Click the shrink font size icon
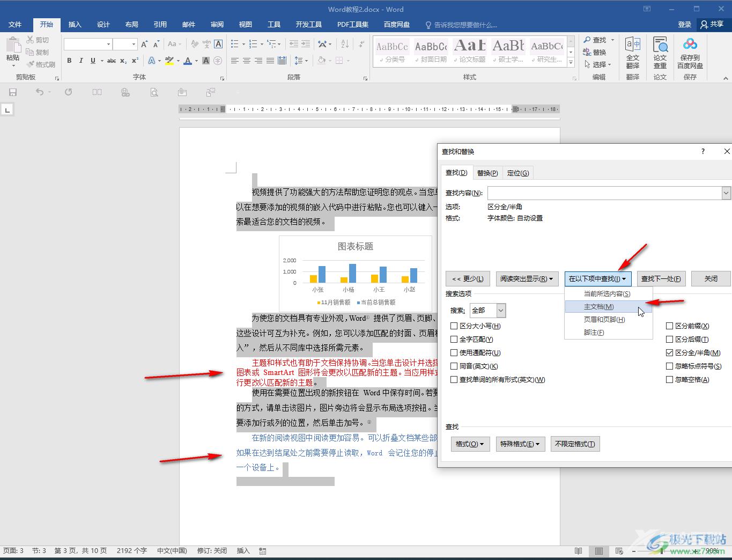Image resolution: width=732 pixels, height=560 pixels. click(156, 44)
